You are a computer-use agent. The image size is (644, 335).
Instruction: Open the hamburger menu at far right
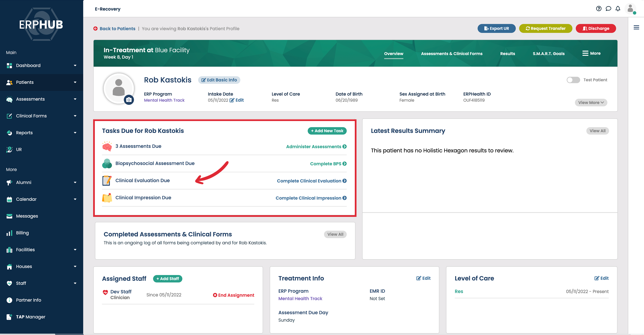[x=636, y=28]
